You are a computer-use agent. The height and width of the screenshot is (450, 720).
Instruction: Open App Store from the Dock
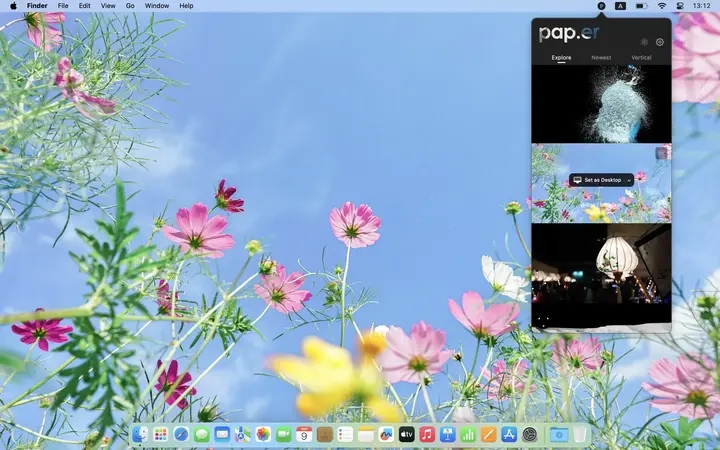pyautogui.click(x=509, y=434)
